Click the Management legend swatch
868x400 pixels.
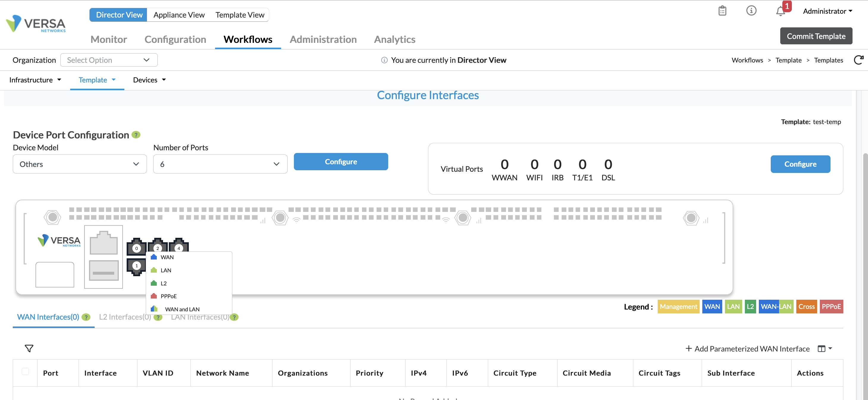pyautogui.click(x=678, y=307)
